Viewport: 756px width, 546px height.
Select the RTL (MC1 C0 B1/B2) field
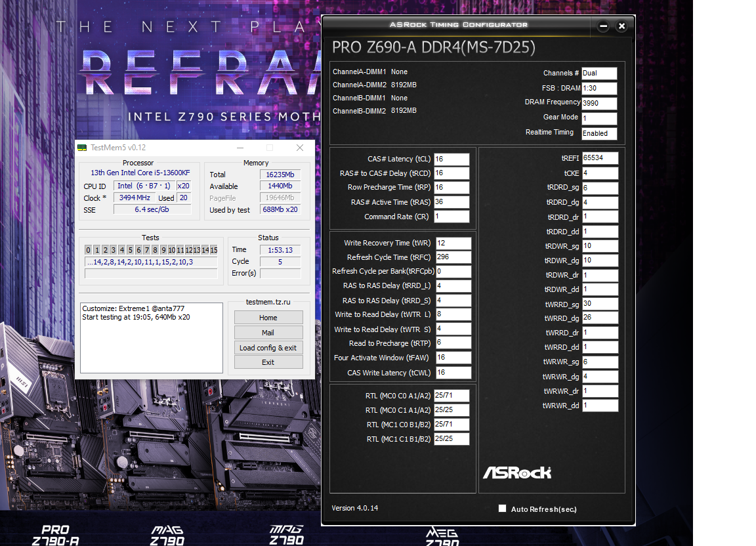[x=451, y=425]
